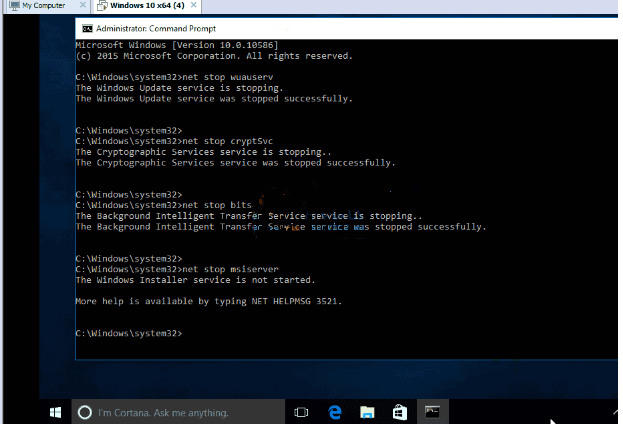Click the My Computer monitor icon

[14, 6]
